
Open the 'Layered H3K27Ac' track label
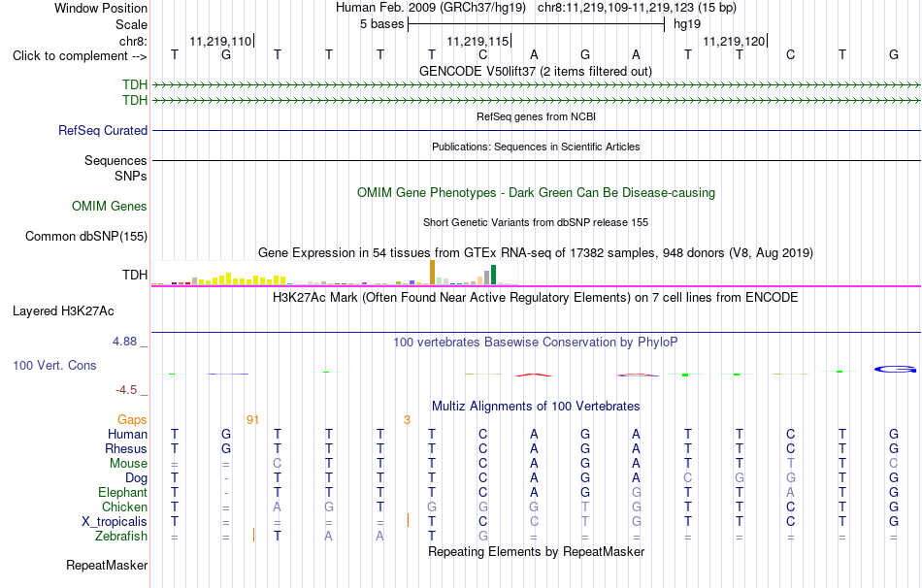(63, 311)
